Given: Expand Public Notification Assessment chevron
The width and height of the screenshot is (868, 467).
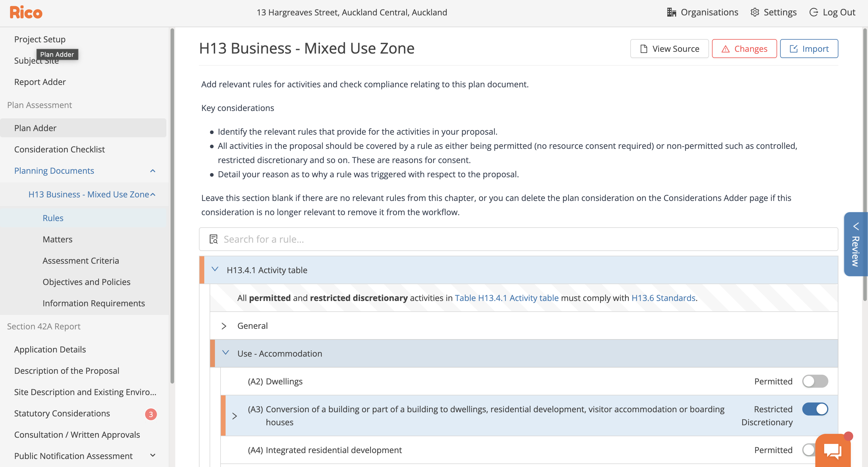Looking at the screenshot, I should point(153,455).
